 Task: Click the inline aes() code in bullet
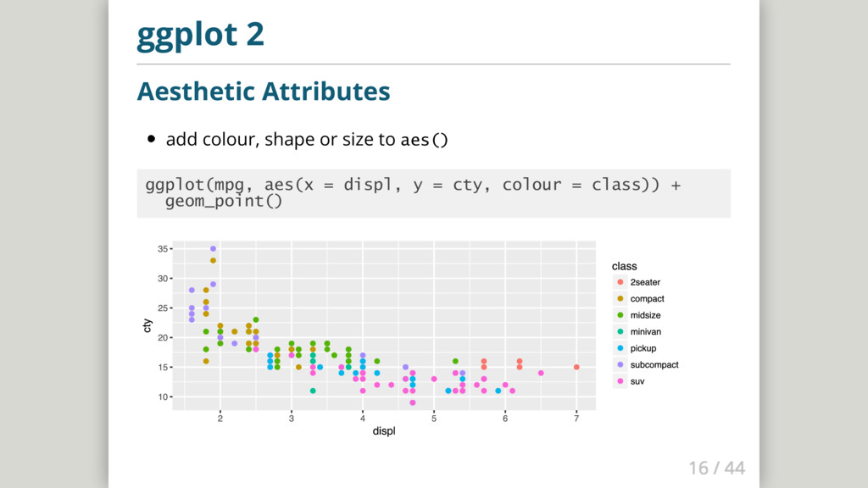(x=424, y=139)
